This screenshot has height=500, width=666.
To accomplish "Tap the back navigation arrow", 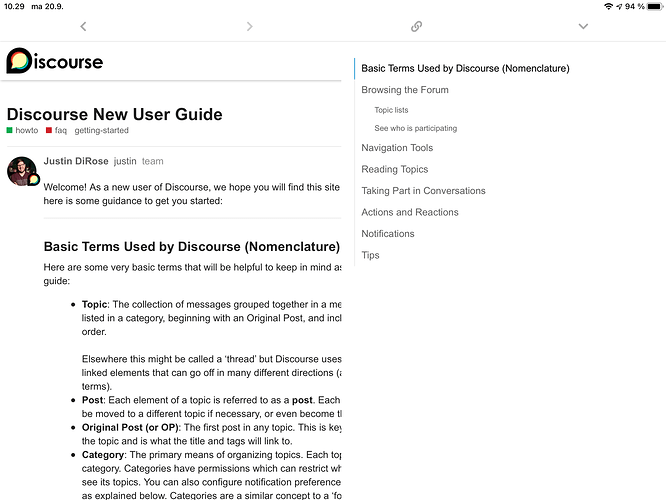I will point(83,26).
